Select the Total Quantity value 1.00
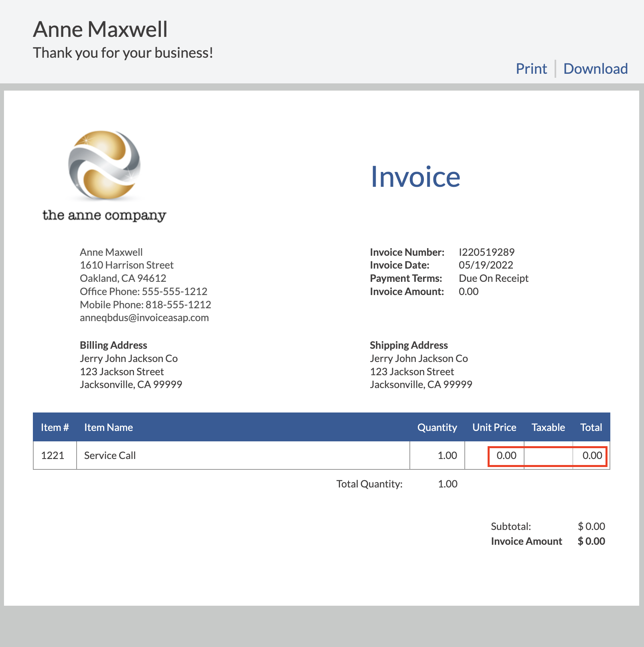The height and width of the screenshot is (647, 644). (447, 484)
